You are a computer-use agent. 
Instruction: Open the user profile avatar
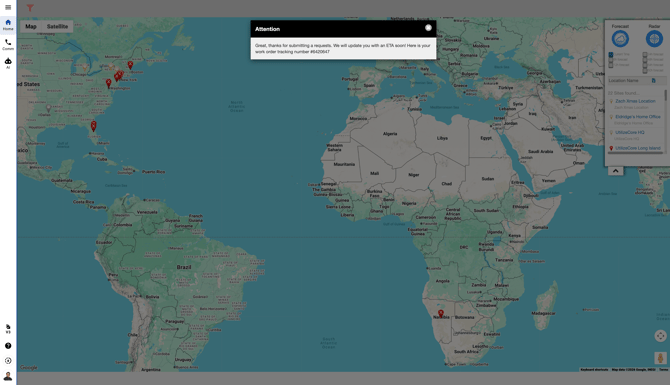coord(8,376)
